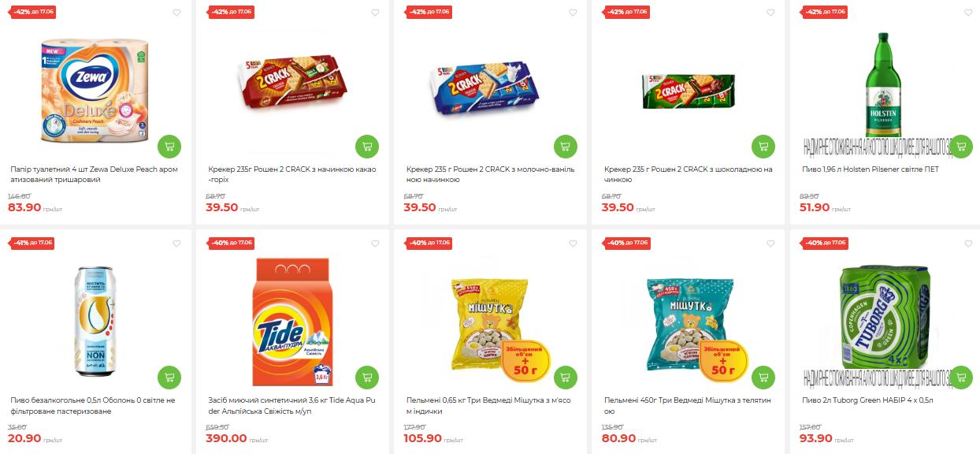Add Zewa Deluxe Peach toilet paper to cart
980x454 pixels.
click(169, 146)
